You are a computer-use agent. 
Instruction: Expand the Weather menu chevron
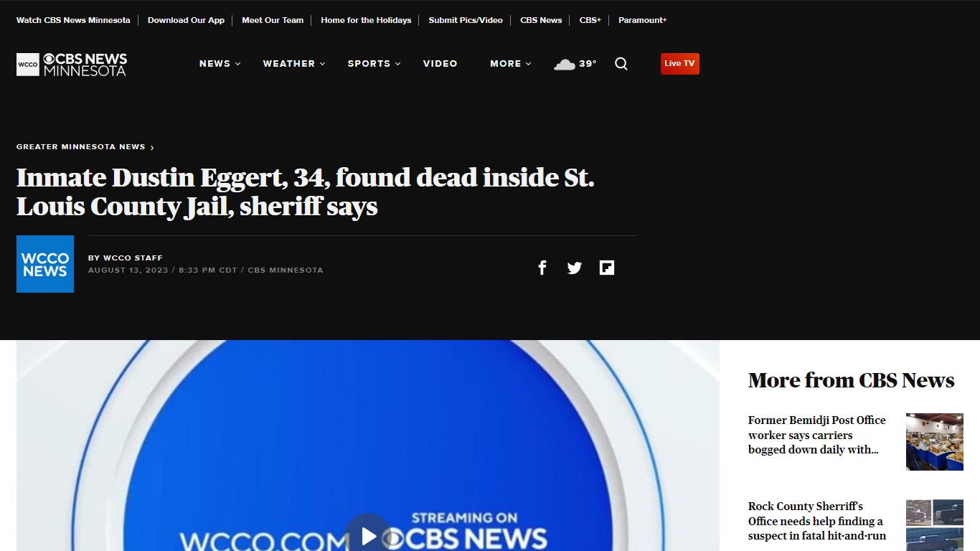(323, 64)
